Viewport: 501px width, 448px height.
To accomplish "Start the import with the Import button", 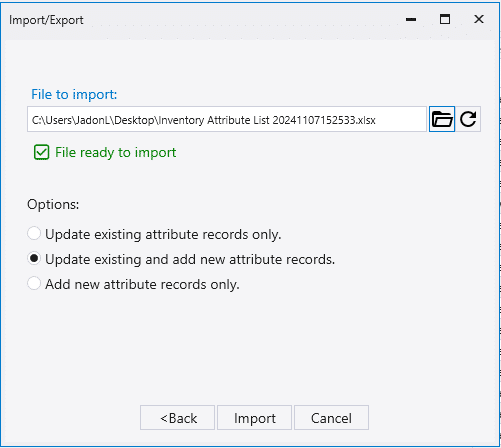I will (255, 418).
